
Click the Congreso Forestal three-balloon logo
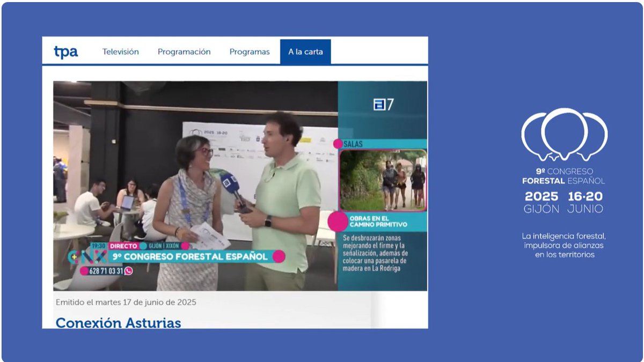pos(564,134)
